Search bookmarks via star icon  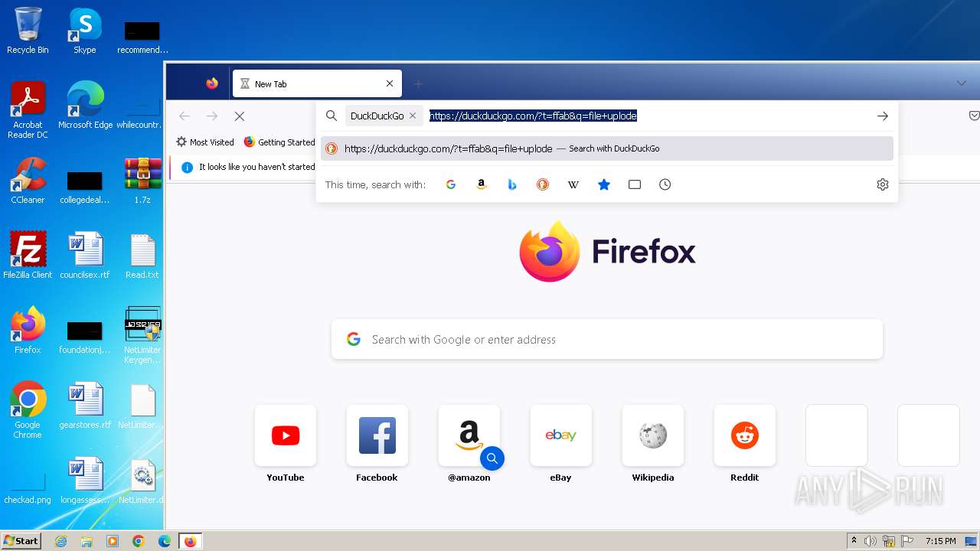pos(604,184)
